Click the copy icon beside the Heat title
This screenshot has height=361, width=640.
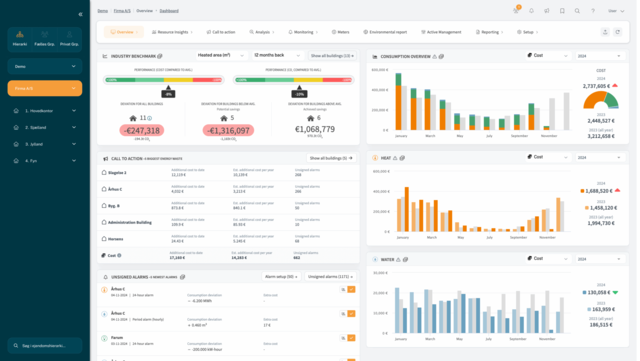tap(402, 158)
